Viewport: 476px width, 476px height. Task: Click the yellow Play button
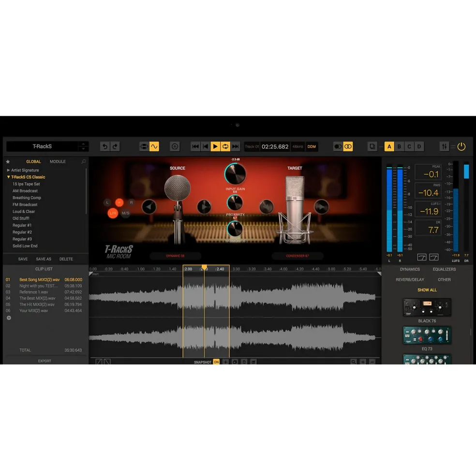tap(215, 146)
